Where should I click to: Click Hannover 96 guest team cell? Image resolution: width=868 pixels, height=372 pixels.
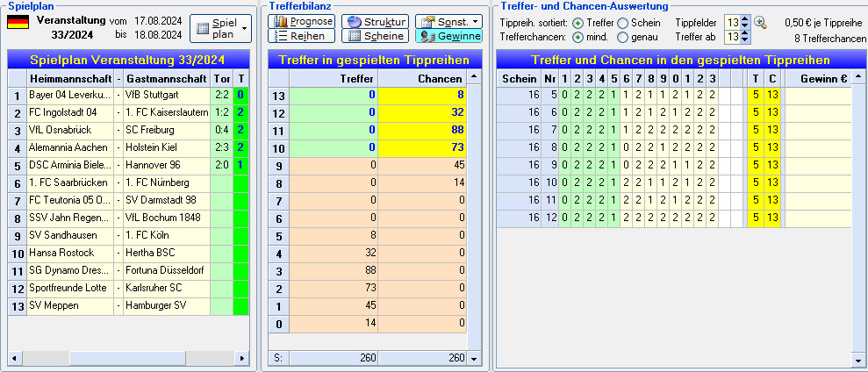pos(167,165)
